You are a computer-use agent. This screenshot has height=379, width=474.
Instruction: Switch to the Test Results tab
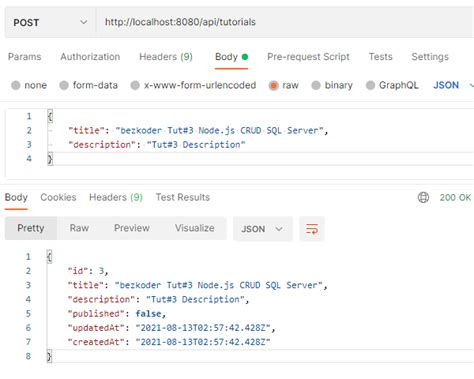[183, 197]
